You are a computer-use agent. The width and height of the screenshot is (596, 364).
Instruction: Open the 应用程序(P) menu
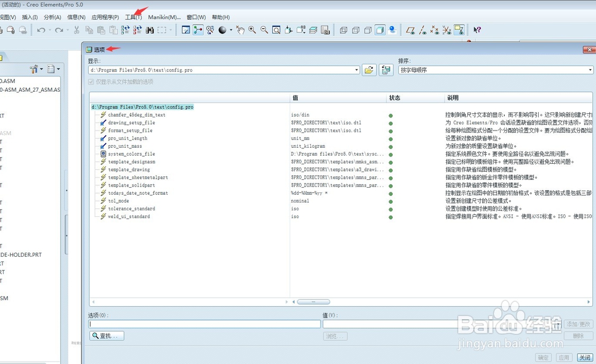(x=105, y=17)
